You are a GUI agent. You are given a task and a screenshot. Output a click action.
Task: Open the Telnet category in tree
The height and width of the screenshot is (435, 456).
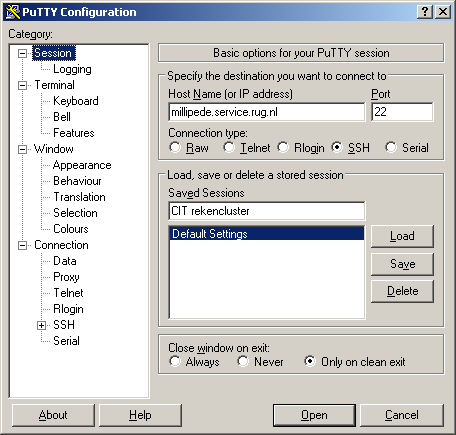[x=68, y=293]
